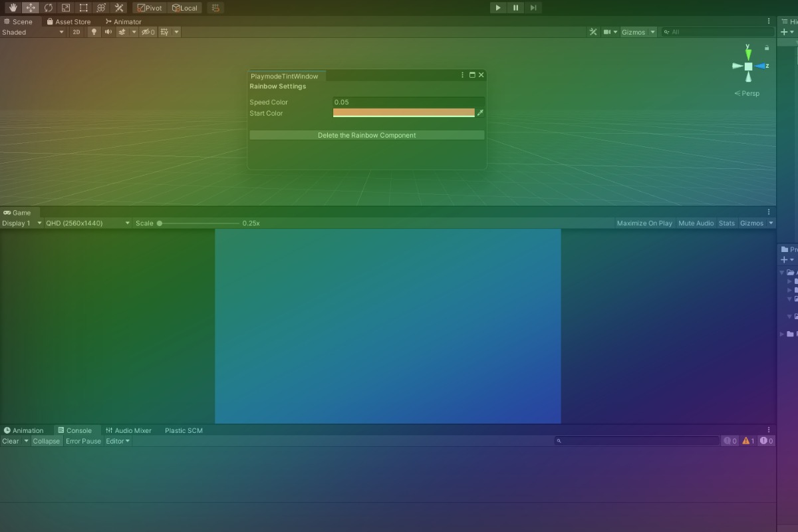Click the Start Color swatch
This screenshot has width=798, height=532.
tap(404, 113)
